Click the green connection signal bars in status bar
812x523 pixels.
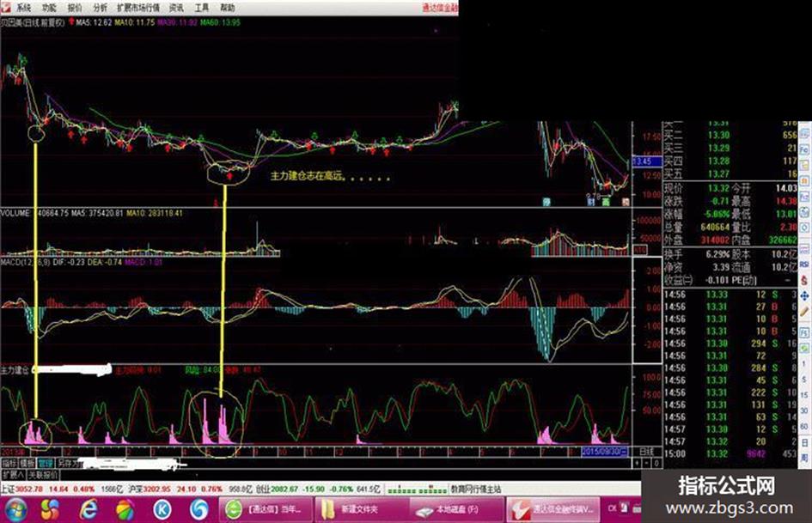[x=417, y=490]
